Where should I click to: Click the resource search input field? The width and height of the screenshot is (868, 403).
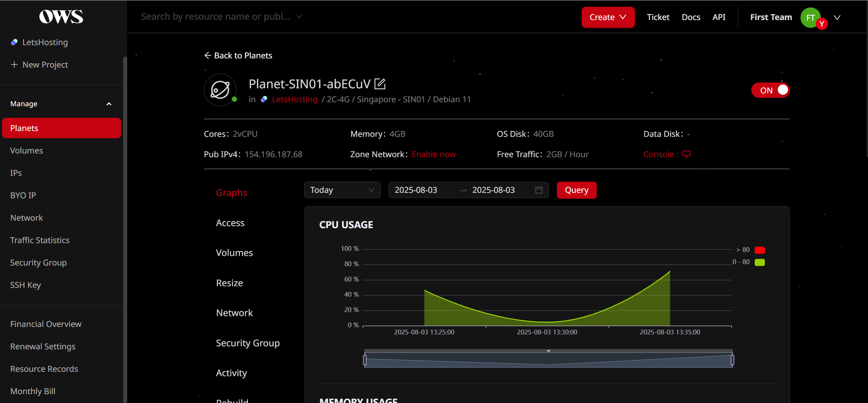pyautogui.click(x=216, y=16)
